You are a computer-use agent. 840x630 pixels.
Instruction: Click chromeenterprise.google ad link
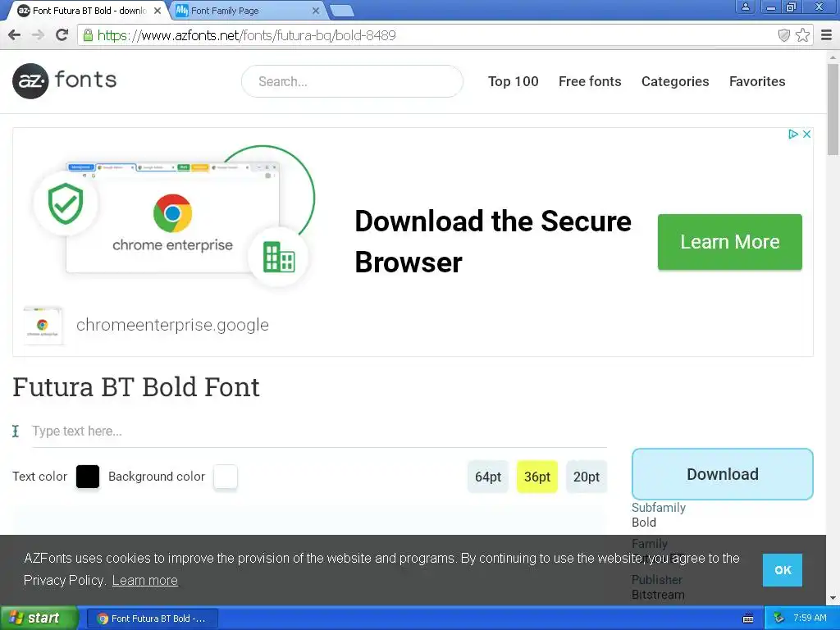click(172, 325)
